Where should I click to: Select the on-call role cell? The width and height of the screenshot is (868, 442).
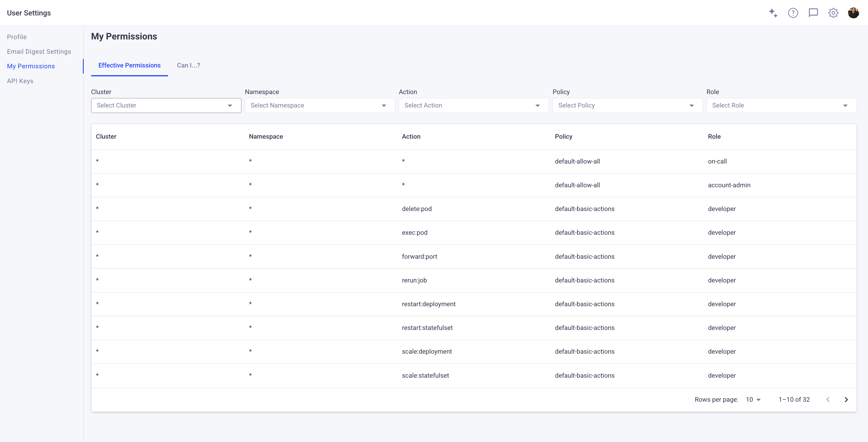[717, 162]
